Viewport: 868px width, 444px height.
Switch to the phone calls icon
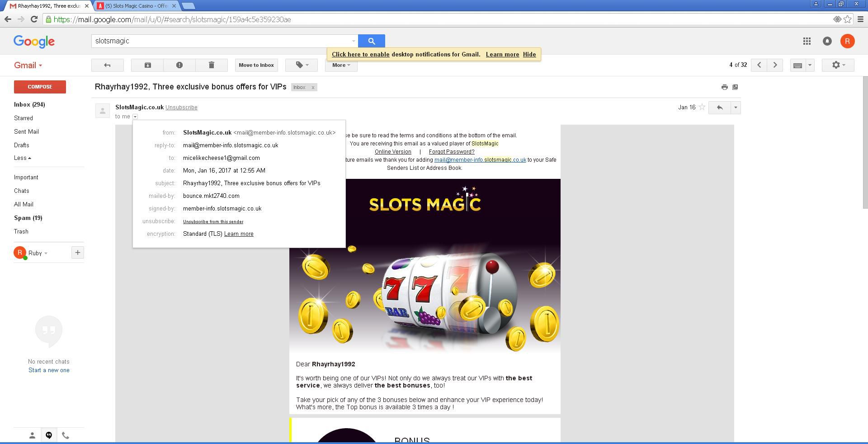coord(66,435)
